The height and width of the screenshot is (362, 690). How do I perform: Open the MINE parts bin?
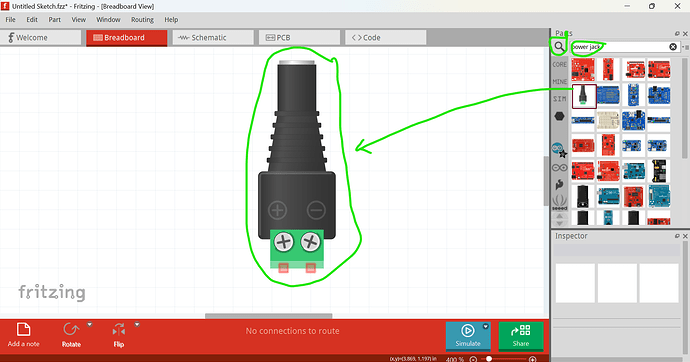click(559, 82)
